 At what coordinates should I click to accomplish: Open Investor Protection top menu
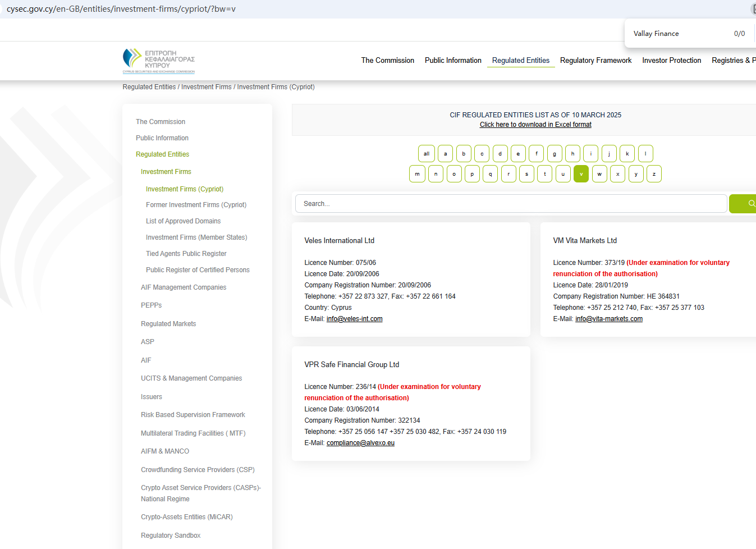672,61
